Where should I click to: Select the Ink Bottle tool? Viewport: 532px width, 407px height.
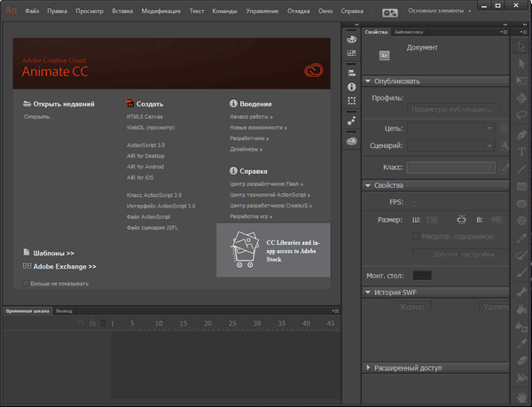pos(521,326)
